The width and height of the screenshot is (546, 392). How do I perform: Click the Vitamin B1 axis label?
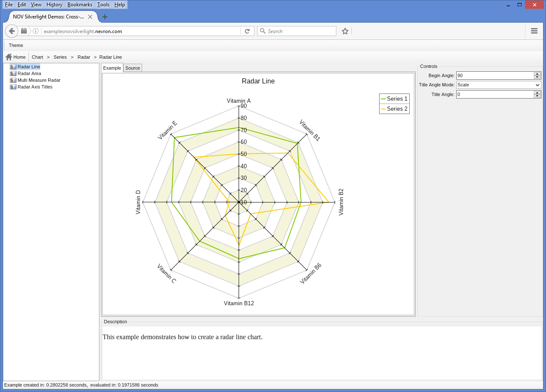point(309,130)
